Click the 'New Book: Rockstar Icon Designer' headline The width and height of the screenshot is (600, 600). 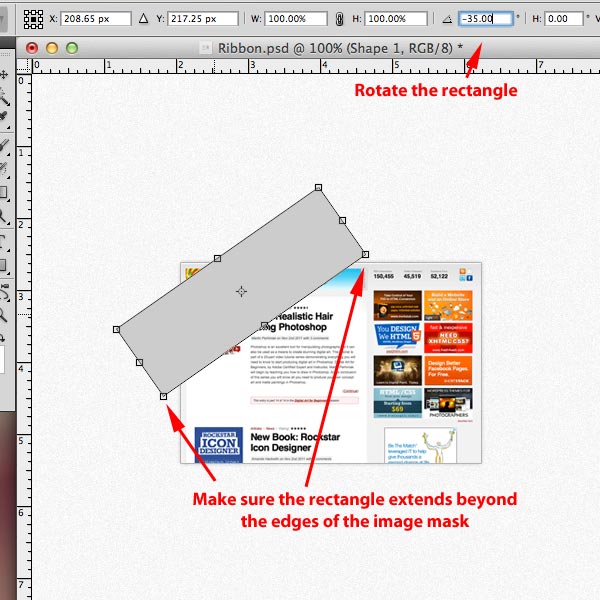[295, 442]
